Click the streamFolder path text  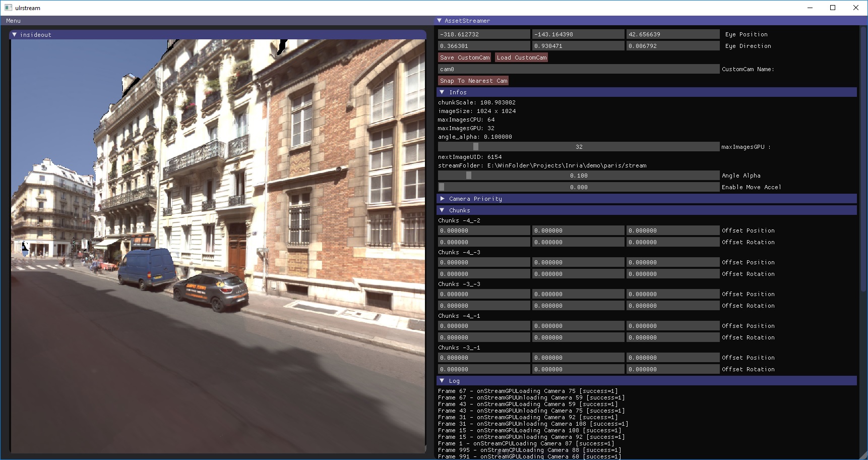click(542, 165)
